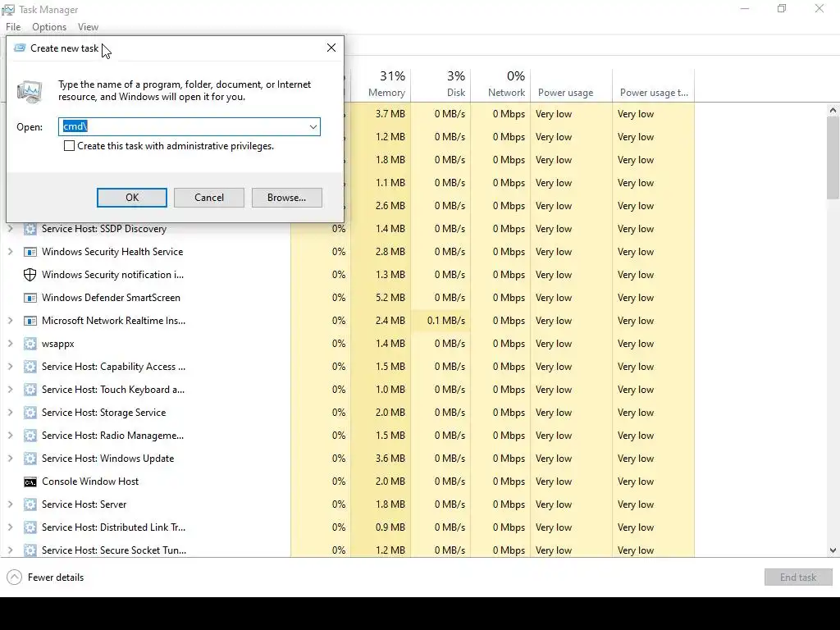Select the Console Window Host process name

(x=90, y=482)
